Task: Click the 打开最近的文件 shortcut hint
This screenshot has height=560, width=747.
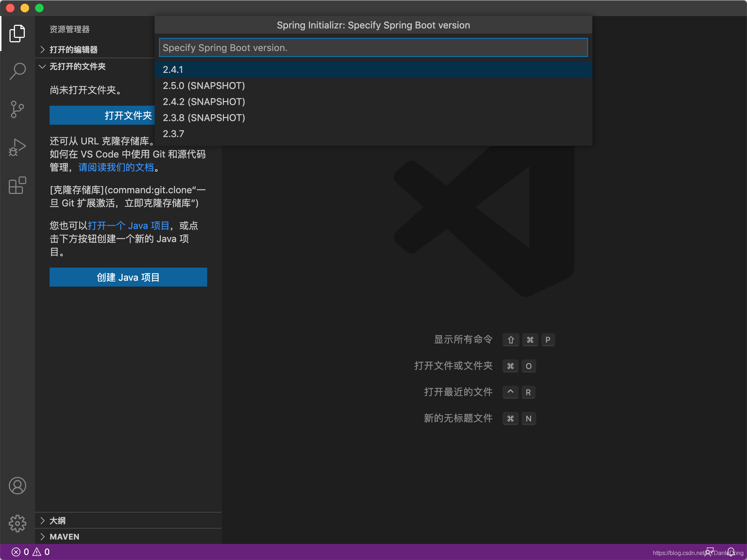Action: (458, 392)
